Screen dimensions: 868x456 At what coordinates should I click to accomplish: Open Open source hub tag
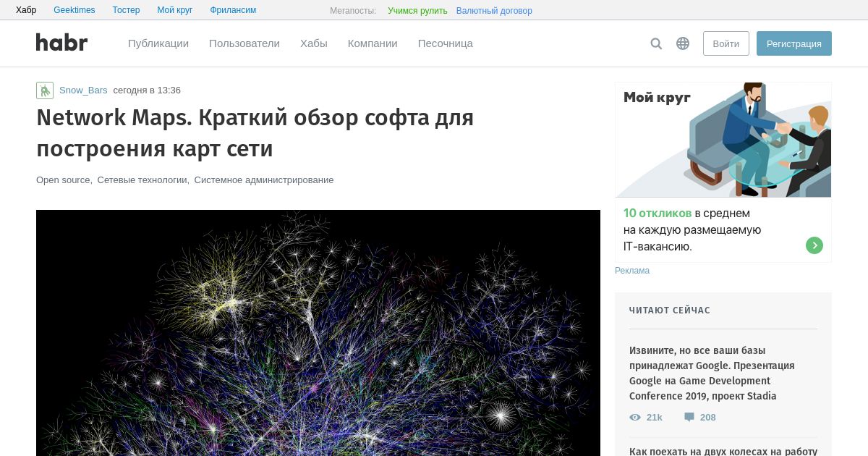(x=64, y=180)
